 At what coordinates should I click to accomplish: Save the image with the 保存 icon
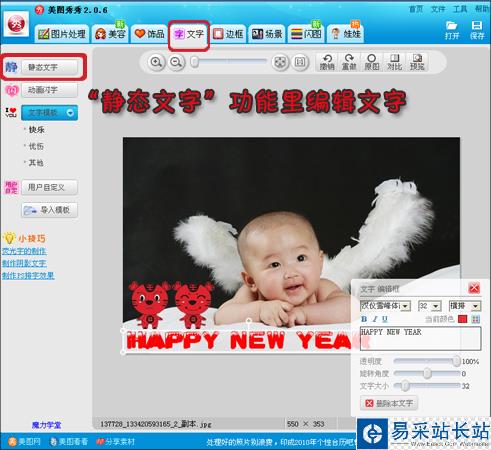(x=477, y=30)
